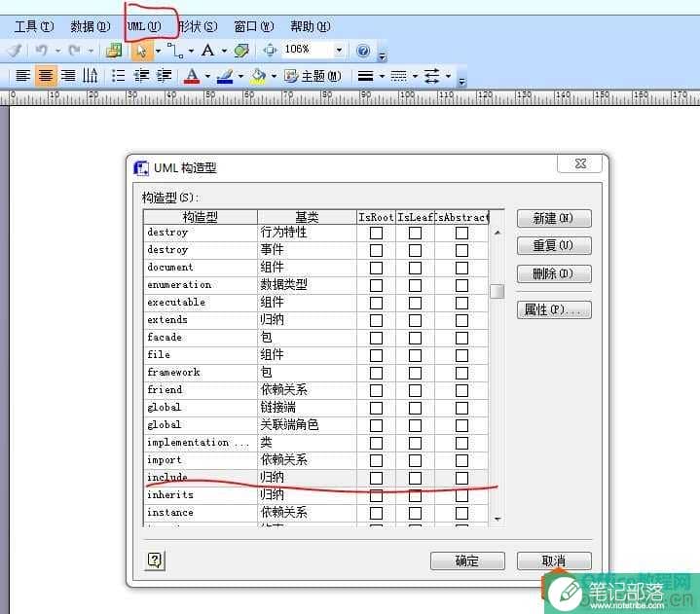Check IsLeaf for import row
Viewport: 700px width, 614px height.
pos(415,460)
